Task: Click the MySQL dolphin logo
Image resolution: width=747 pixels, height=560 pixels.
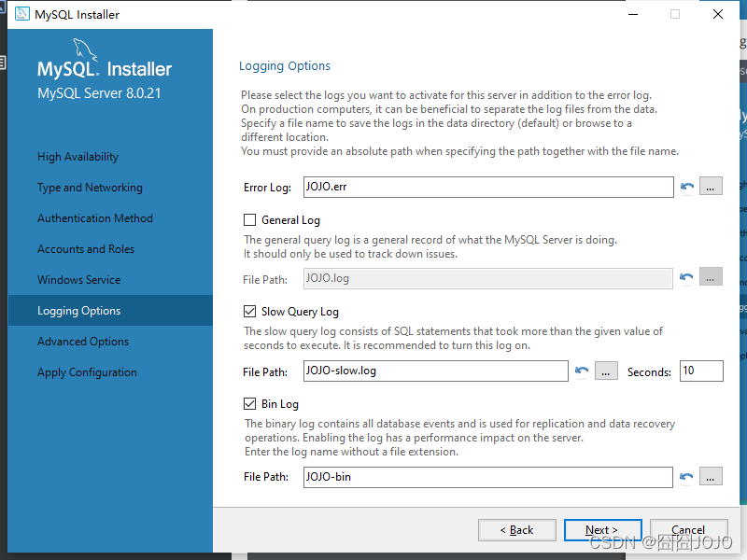Action: point(85,49)
